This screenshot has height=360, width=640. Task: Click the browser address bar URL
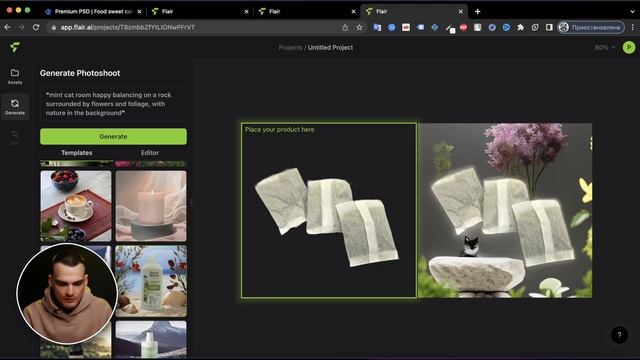pyautogui.click(x=127, y=27)
